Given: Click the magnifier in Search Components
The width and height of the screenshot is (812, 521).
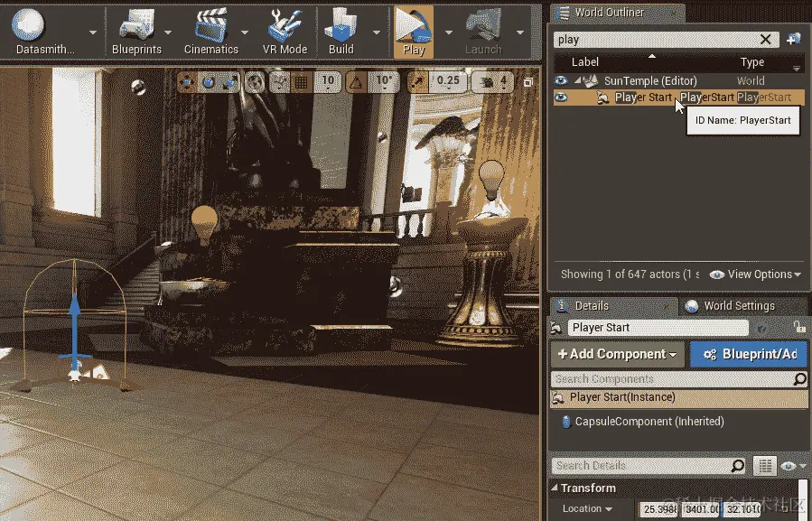Looking at the screenshot, I should click(x=800, y=379).
